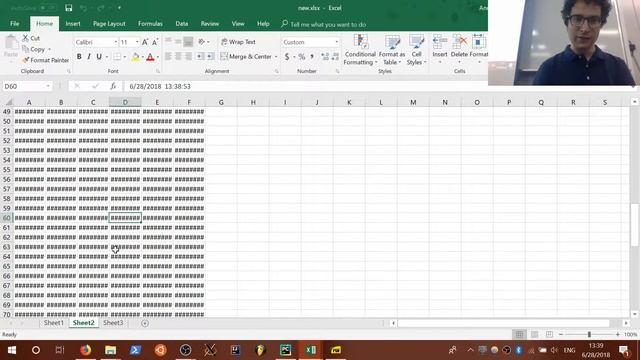Expand Merge & Center dropdown arrow
640x360 pixels.
[x=276, y=57]
